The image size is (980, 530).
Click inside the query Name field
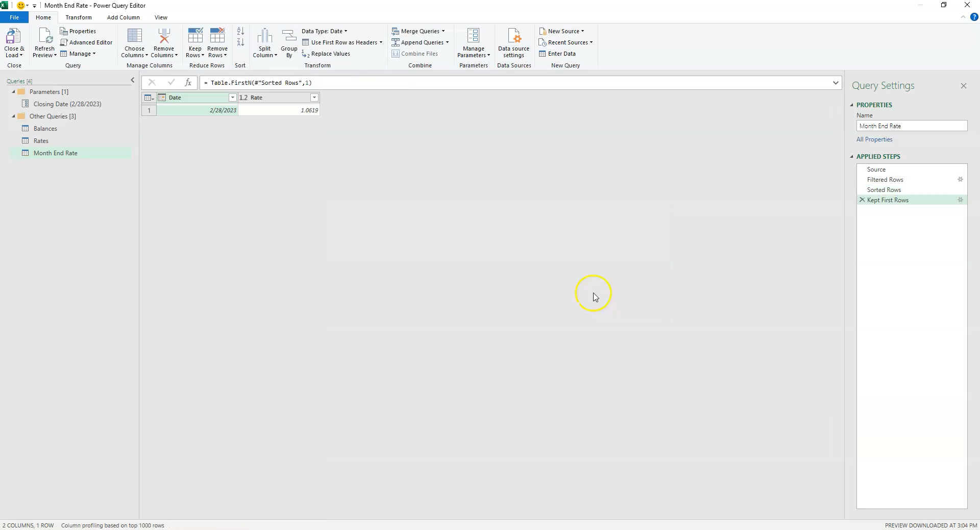[912, 126]
